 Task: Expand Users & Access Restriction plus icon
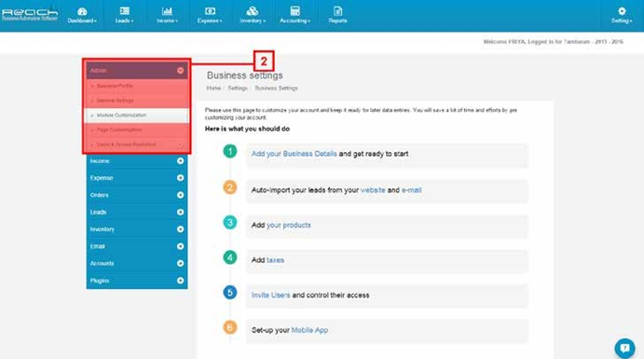[180, 145]
